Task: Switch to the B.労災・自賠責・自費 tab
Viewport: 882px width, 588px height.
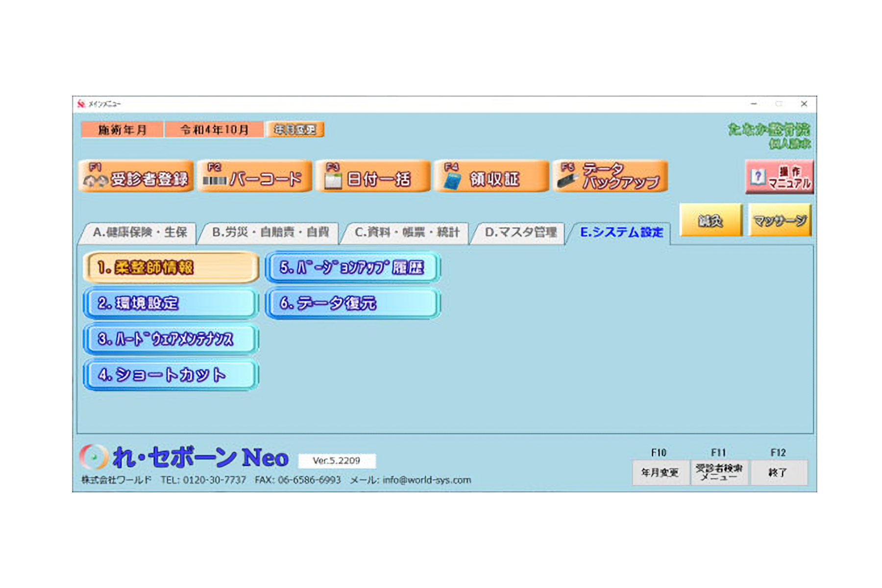Action: 270,232
